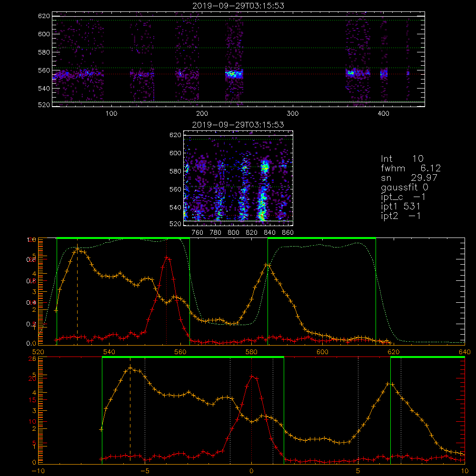Select the 'Int 10' readout
The height and width of the screenshot is (476, 476).
tap(402, 159)
